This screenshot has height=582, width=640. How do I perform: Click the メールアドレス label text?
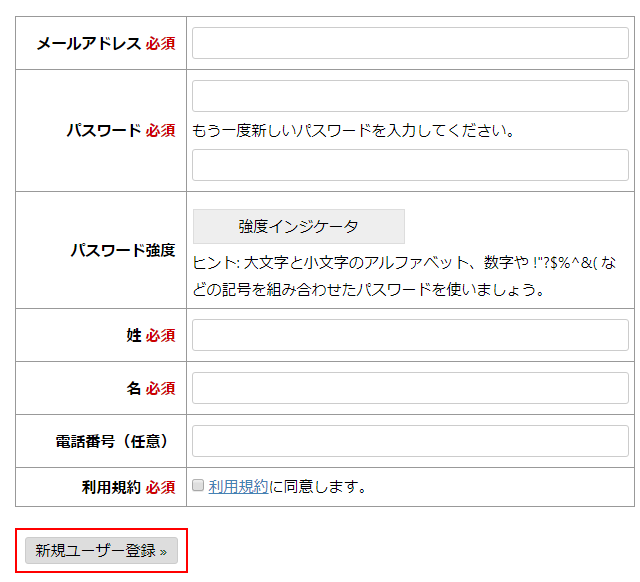pyautogui.click(x=89, y=44)
